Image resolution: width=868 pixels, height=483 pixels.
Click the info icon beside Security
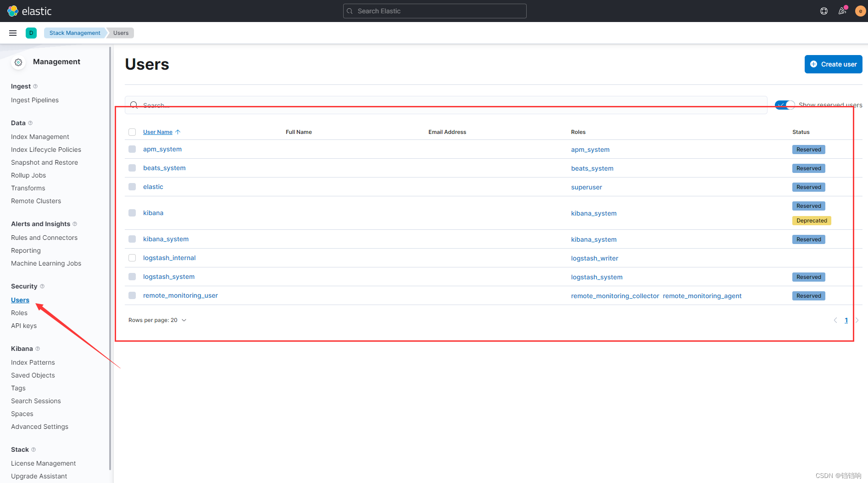point(42,286)
